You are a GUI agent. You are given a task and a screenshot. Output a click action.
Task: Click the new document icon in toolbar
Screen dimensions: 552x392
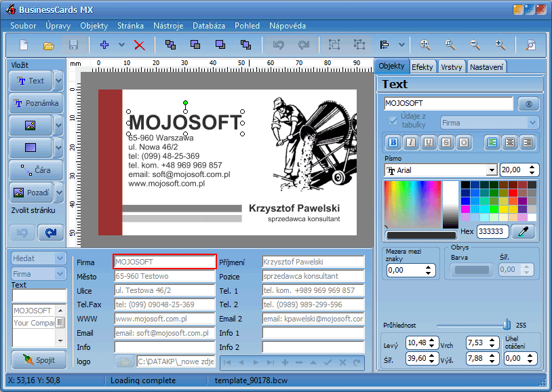click(x=24, y=45)
